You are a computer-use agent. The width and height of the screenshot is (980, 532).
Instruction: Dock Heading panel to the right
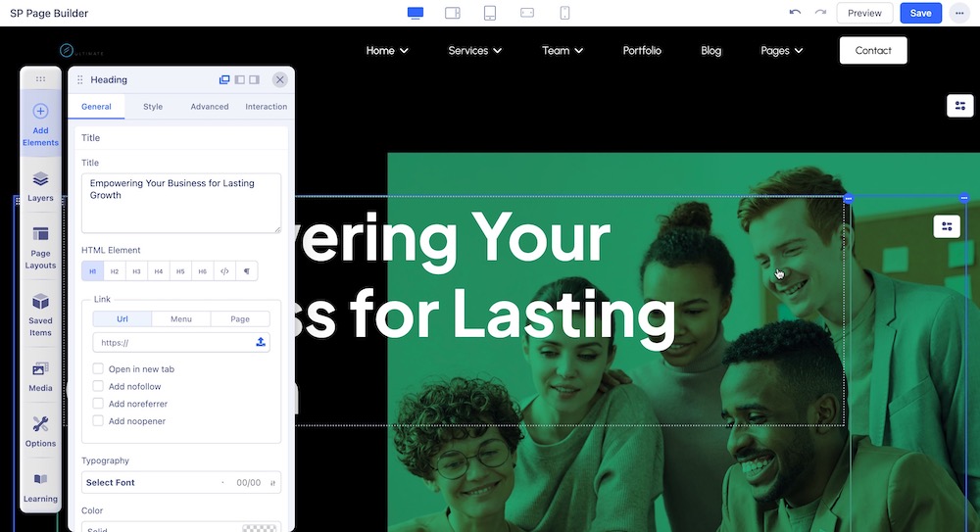pyautogui.click(x=255, y=80)
